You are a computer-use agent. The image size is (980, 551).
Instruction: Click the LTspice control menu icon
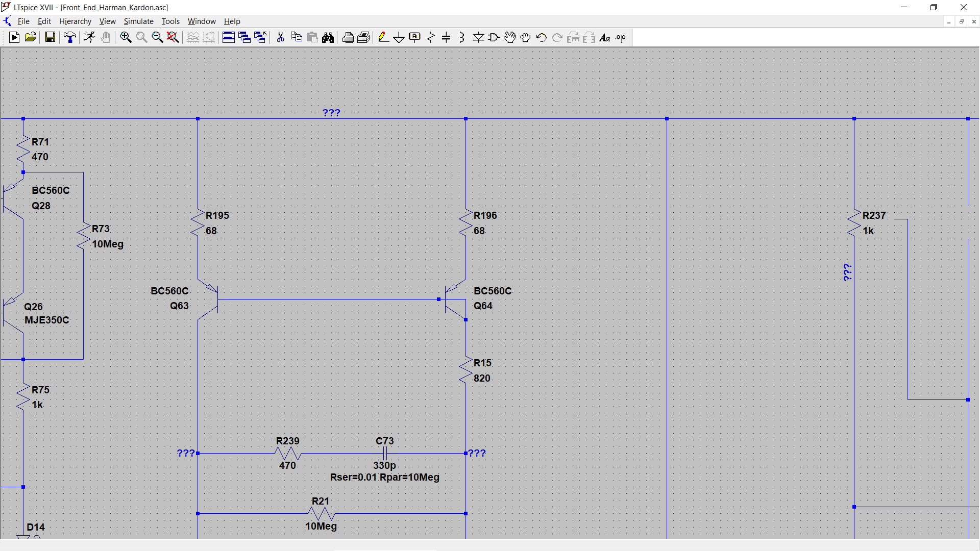coord(6,7)
